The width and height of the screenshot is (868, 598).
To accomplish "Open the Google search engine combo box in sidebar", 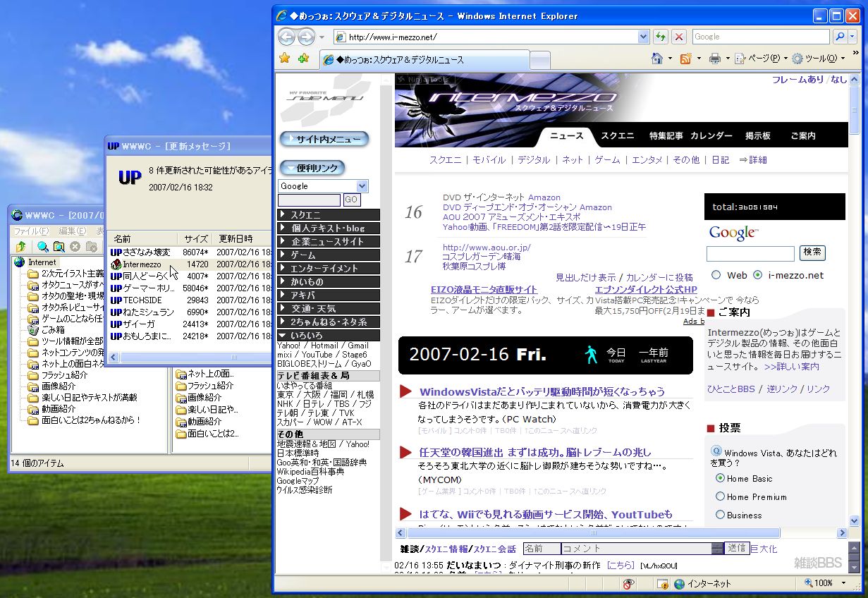I will pyautogui.click(x=323, y=186).
